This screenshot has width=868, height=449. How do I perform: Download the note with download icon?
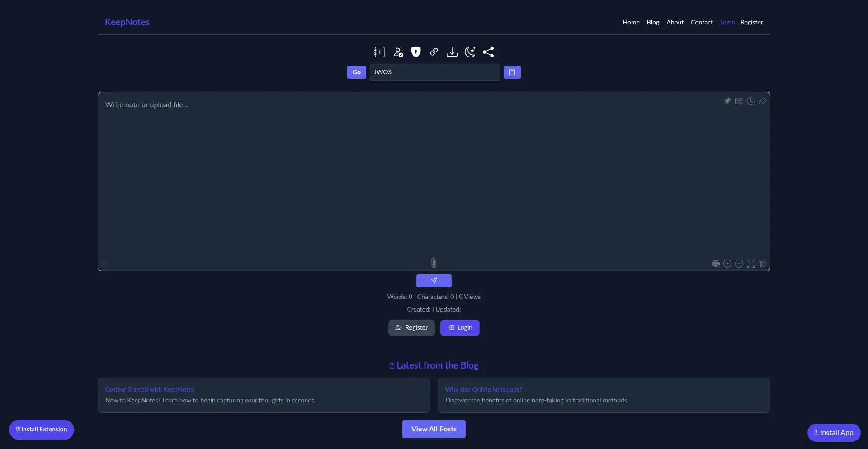452,52
